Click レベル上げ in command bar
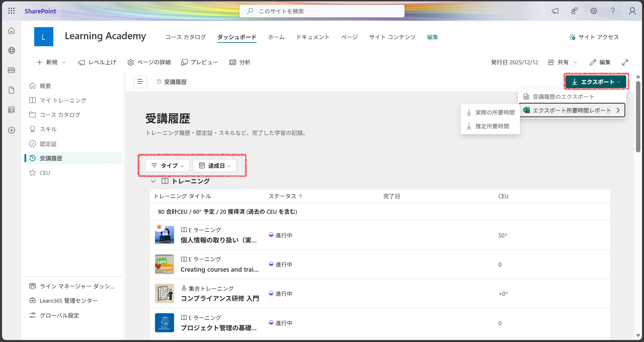This screenshot has height=342, width=644. pyautogui.click(x=97, y=62)
